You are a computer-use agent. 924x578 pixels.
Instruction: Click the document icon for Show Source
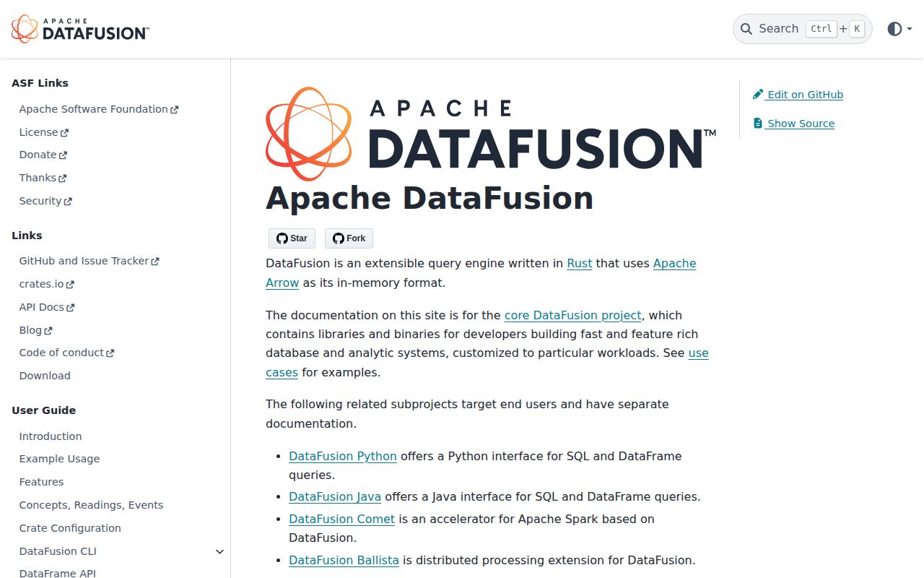tap(758, 124)
